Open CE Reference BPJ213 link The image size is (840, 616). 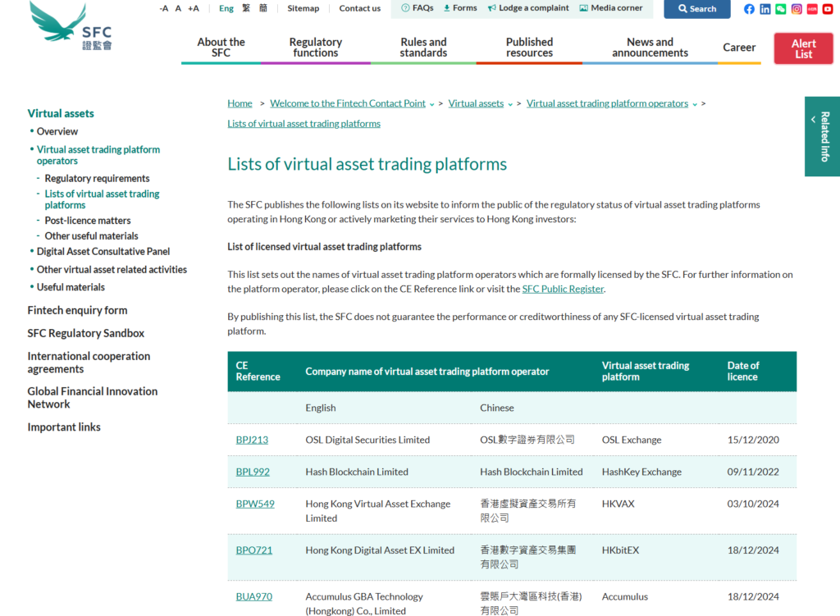252,440
